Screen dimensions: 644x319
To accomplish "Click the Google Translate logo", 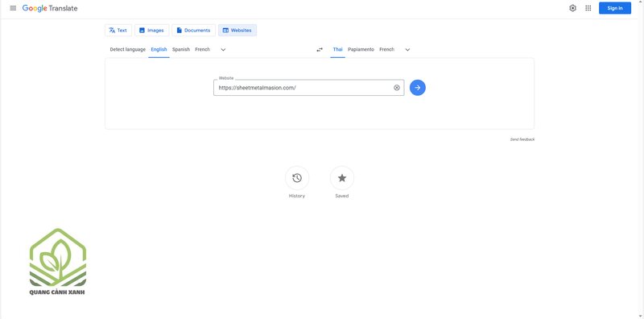I will [50, 8].
